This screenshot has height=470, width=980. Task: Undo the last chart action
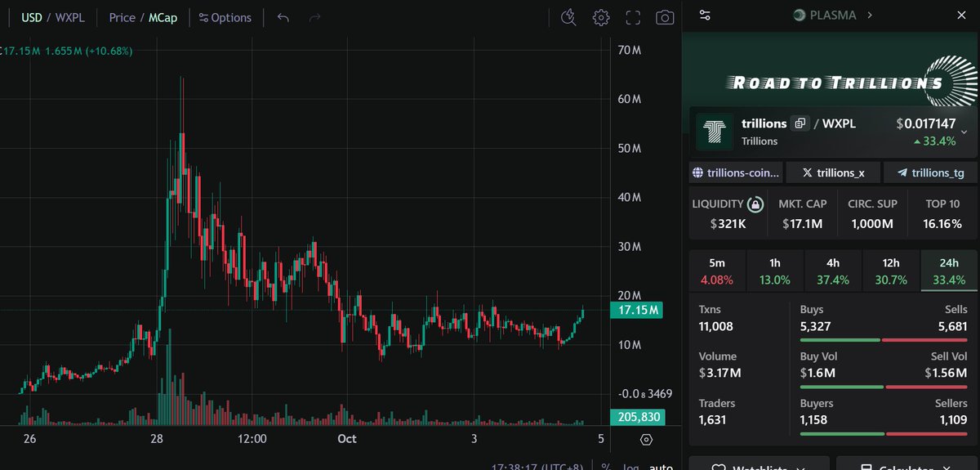point(283,17)
